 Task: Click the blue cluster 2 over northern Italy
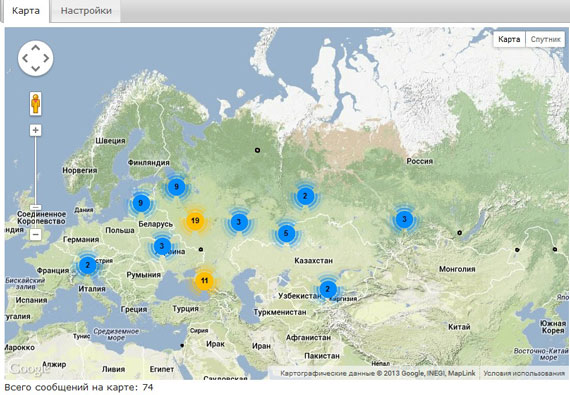click(x=88, y=265)
